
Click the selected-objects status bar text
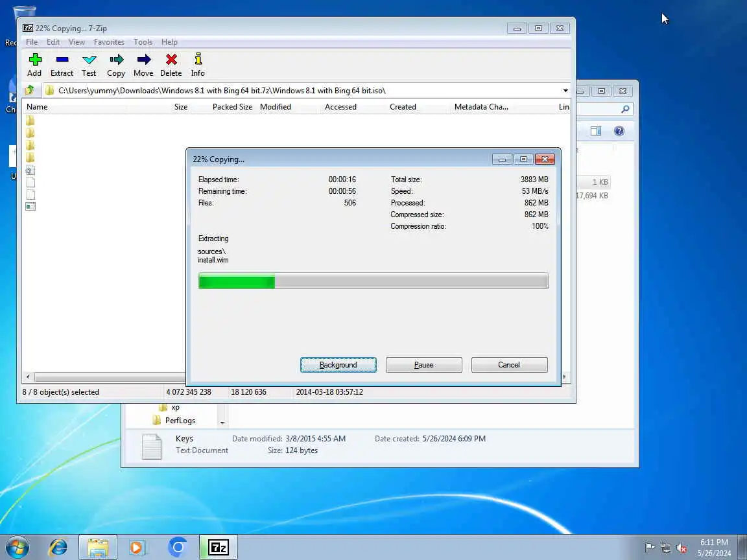[61, 392]
